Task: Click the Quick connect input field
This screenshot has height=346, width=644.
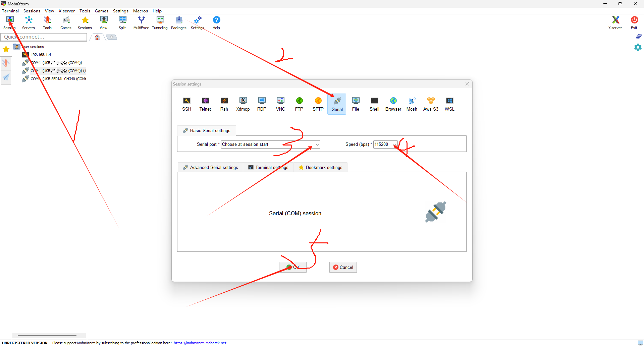Action: click(x=44, y=37)
